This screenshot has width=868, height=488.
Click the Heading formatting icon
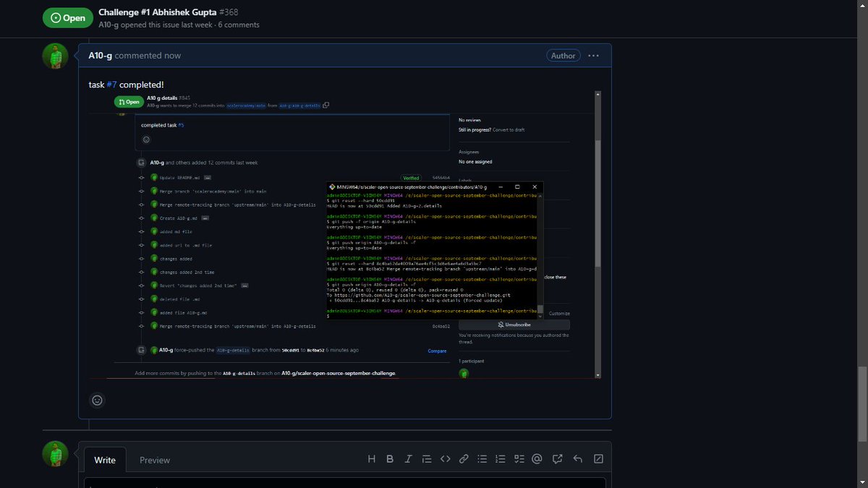pyautogui.click(x=372, y=459)
